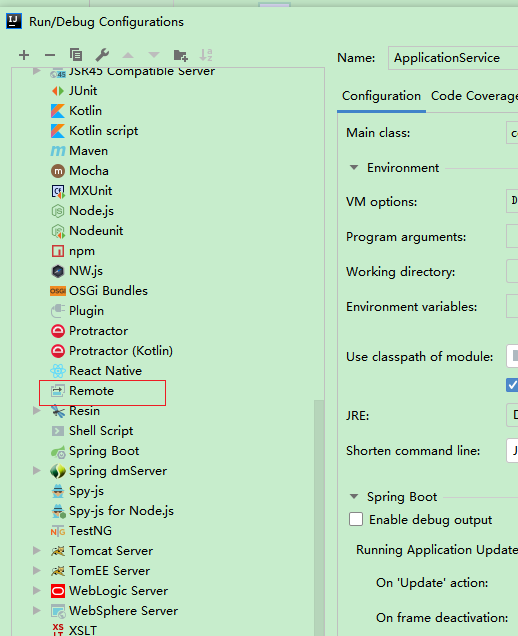Select the Plugin icon
The image size is (518, 636).
click(x=58, y=311)
